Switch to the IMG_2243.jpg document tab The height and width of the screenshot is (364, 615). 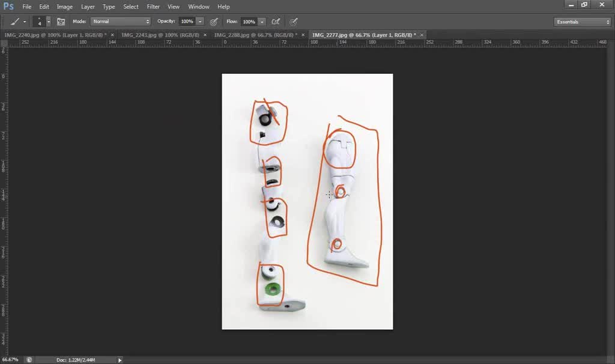[x=160, y=35]
